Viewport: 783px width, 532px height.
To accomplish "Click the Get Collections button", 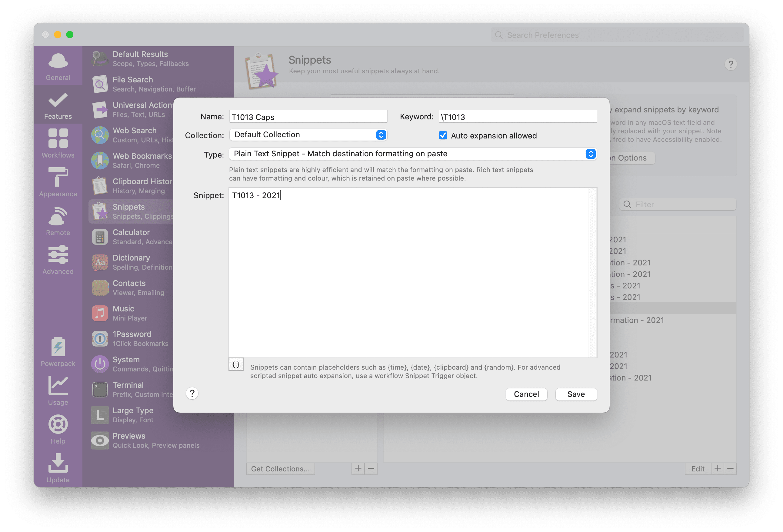I will tap(280, 469).
